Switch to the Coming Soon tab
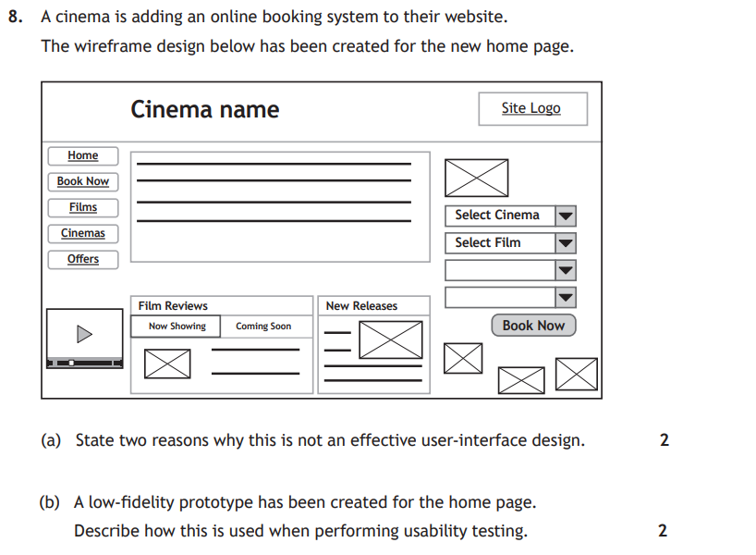 [263, 327]
